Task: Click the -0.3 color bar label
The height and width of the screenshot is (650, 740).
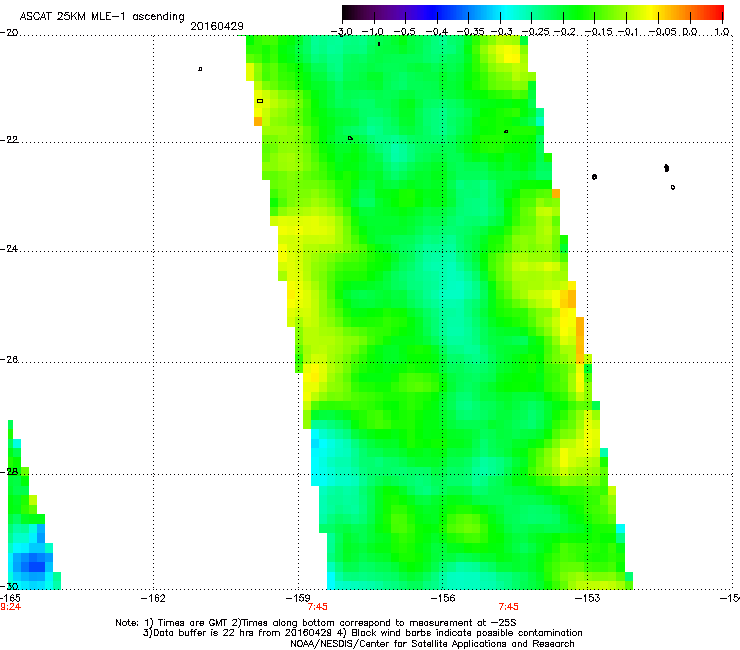Action: (501, 32)
